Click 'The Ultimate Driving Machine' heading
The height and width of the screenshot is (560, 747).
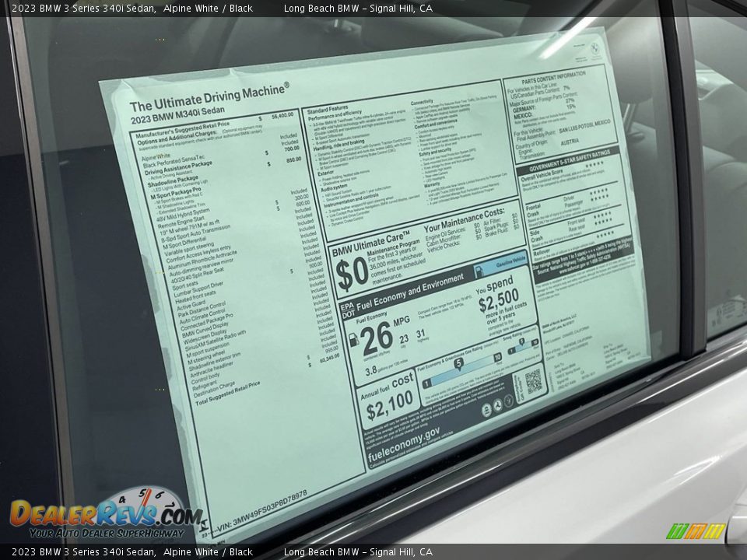tap(209, 98)
